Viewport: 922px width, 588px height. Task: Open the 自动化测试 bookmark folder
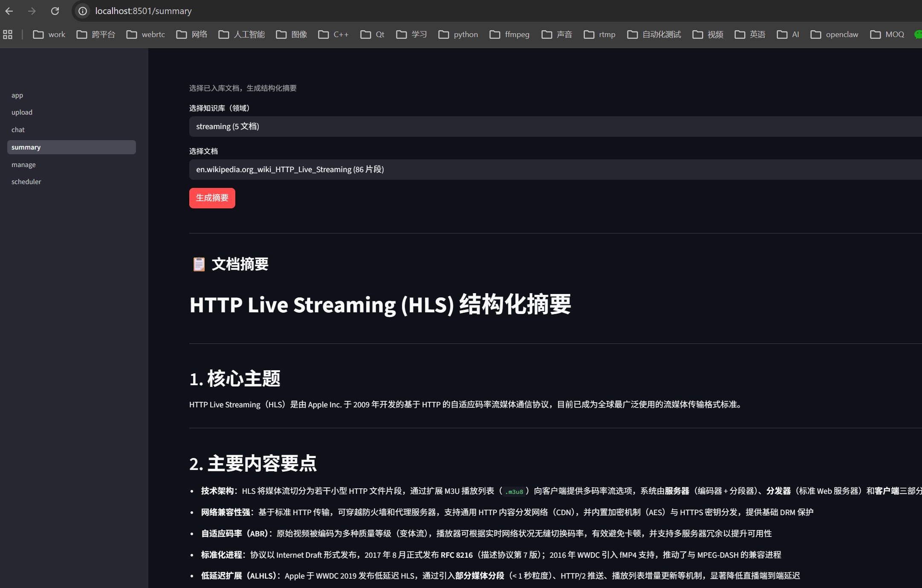654,35
